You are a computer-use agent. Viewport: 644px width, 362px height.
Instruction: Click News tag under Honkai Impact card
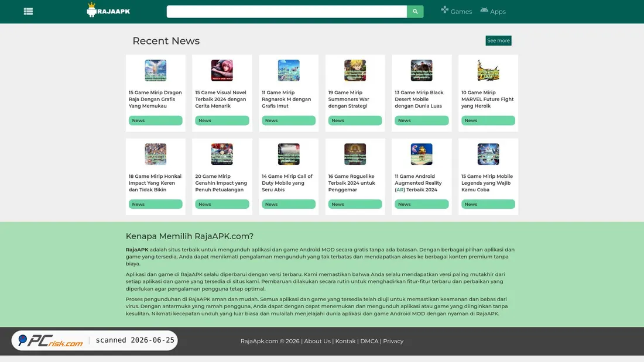[155, 204]
